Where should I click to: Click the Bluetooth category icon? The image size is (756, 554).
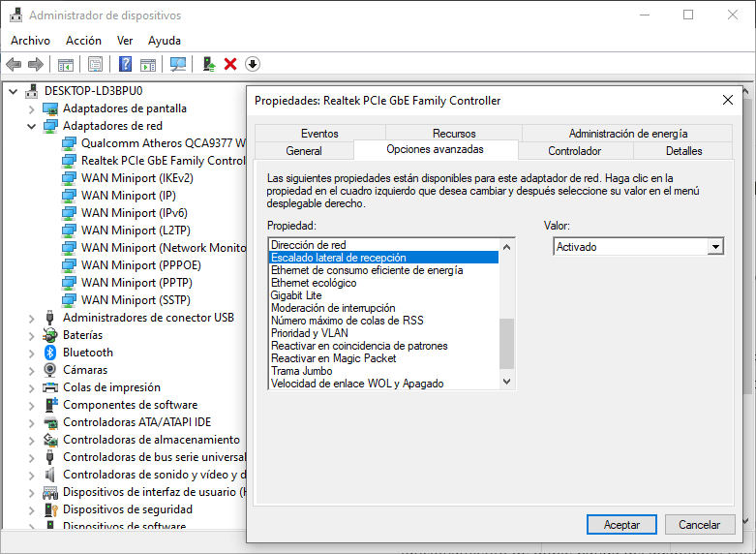click(50, 353)
